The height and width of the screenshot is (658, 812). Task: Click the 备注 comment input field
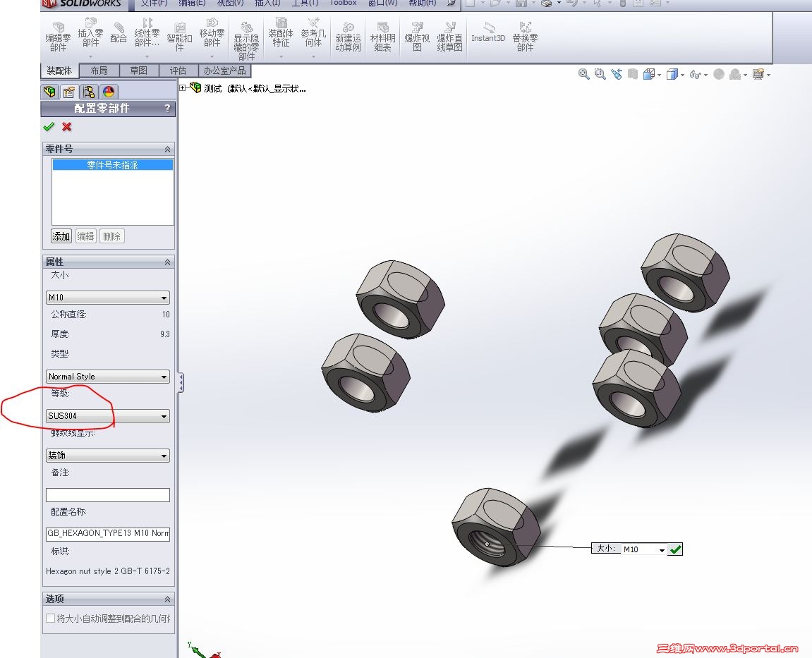[108, 495]
